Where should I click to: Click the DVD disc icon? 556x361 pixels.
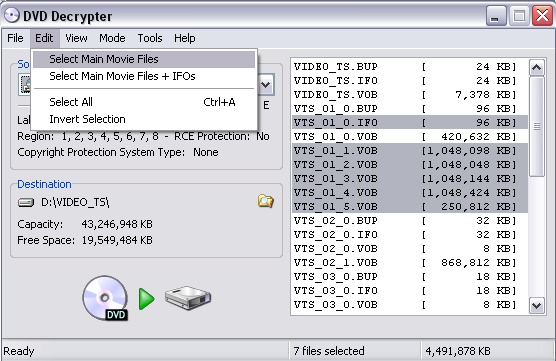coord(105,298)
